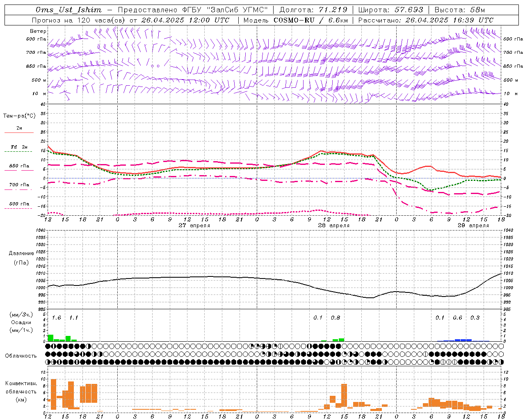Click the solid red 2м legend line
The height and width of the screenshot is (420, 525).
coord(19,132)
